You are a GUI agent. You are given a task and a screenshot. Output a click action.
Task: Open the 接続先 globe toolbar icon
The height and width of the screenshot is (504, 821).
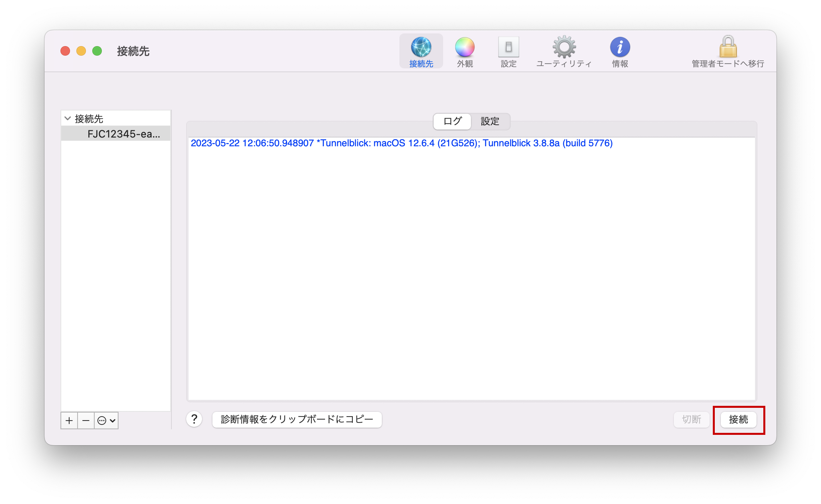(x=421, y=48)
